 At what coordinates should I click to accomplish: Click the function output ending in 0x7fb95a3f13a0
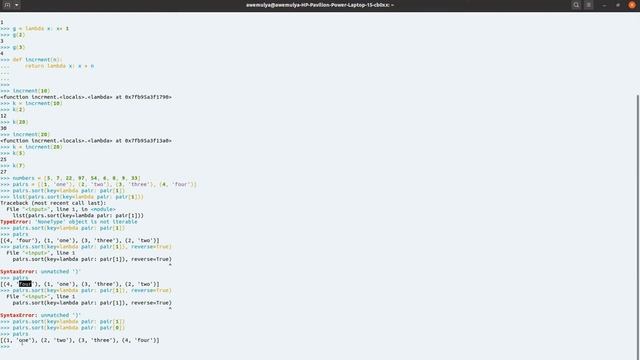(x=86, y=140)
